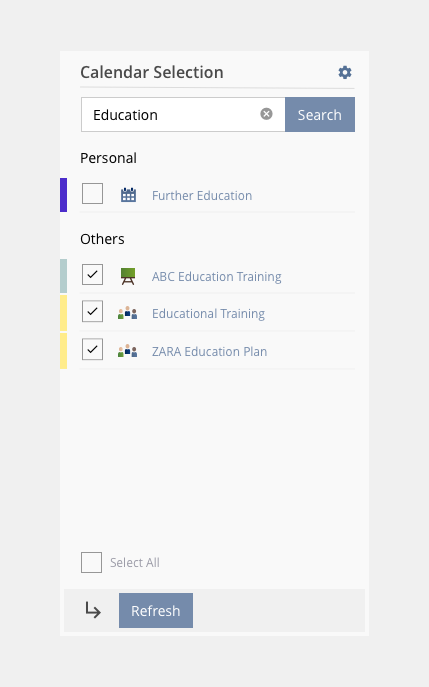This screenshot has width=429, height=687.
Task: Open the Further Education link
Action: 202,195
